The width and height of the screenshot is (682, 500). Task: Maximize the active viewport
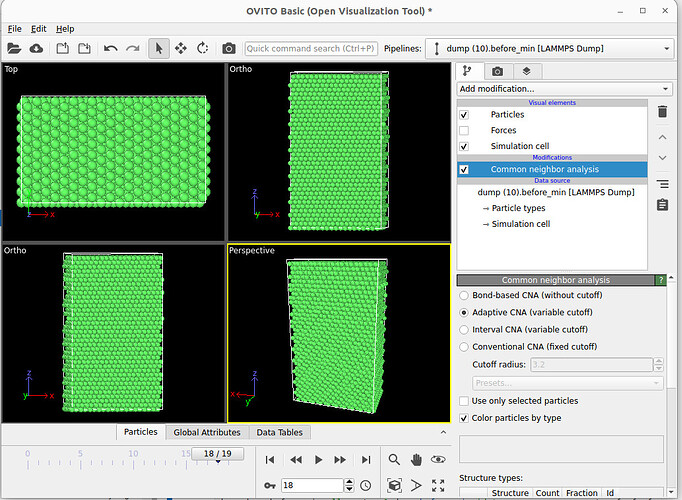[x=438, y=485]
